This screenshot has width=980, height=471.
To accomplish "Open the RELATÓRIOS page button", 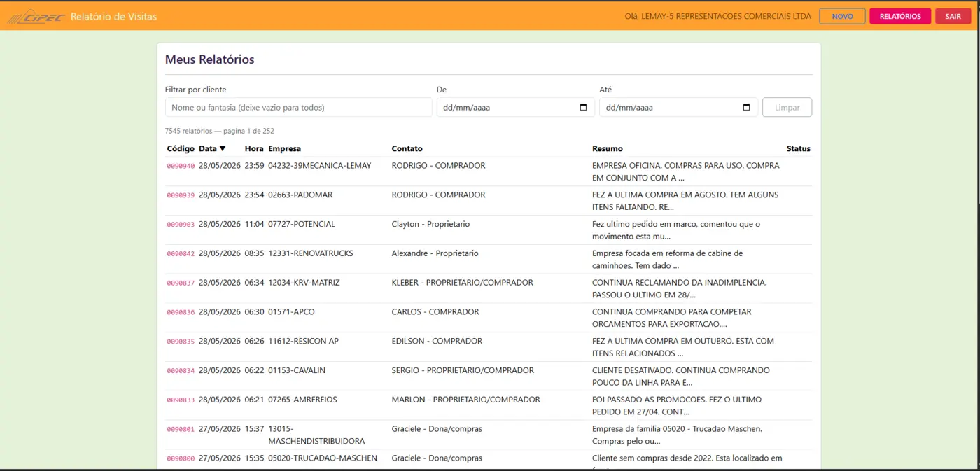I will [900, 16].
